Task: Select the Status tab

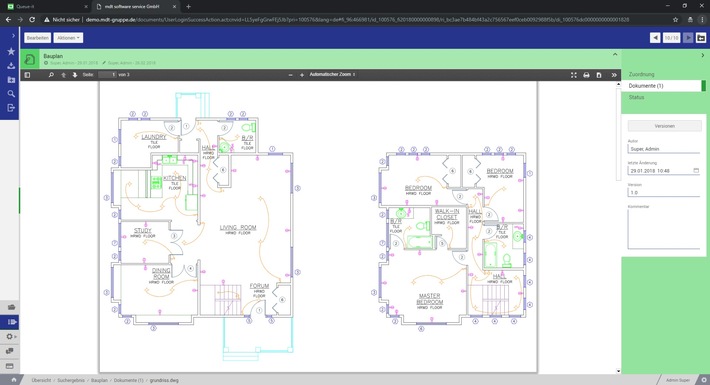Action: pyautogui.click(x=636, y=97)
